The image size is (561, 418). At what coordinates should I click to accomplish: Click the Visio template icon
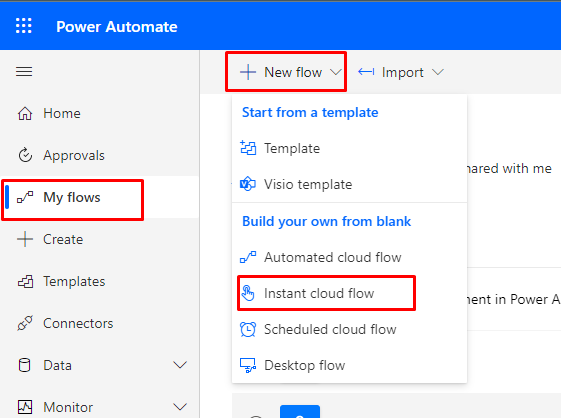pyautogui.click(x=248, y=184)
